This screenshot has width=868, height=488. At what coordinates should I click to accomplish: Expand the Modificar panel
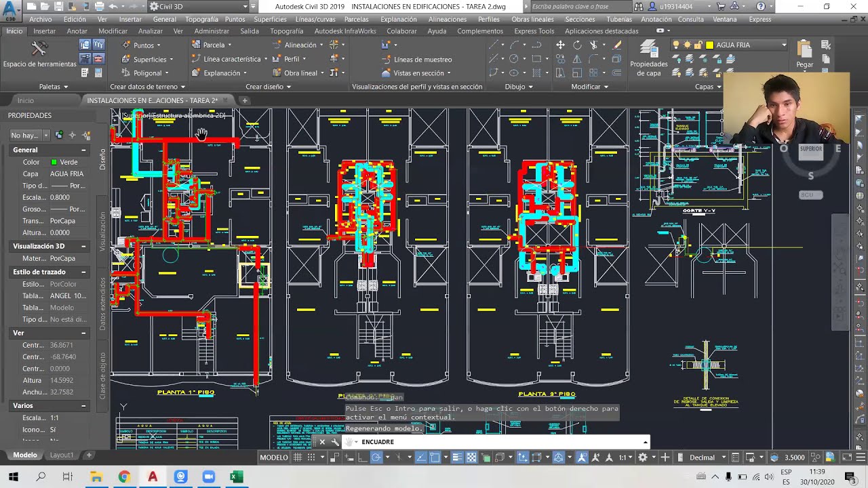tap(590, 87)
